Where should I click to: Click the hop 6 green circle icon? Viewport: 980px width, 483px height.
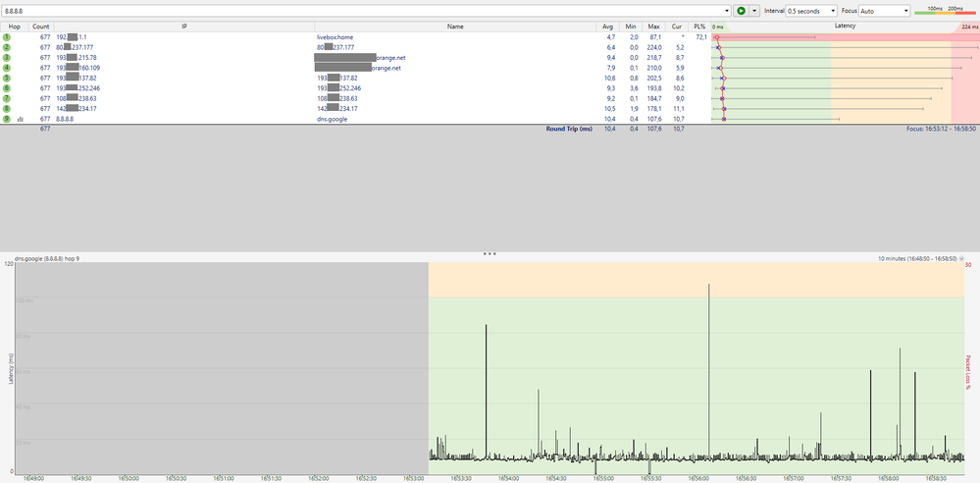[x=7, y=88]
